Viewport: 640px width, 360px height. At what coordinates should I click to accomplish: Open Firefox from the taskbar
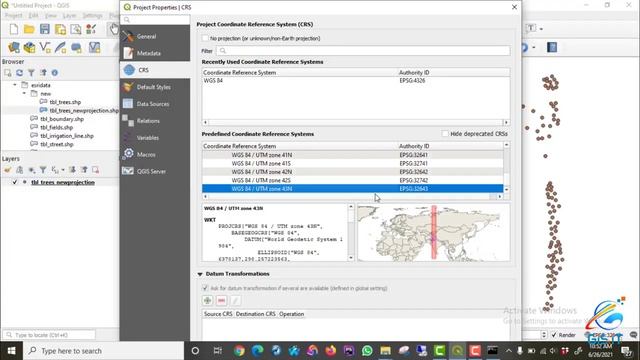point(331,351)
